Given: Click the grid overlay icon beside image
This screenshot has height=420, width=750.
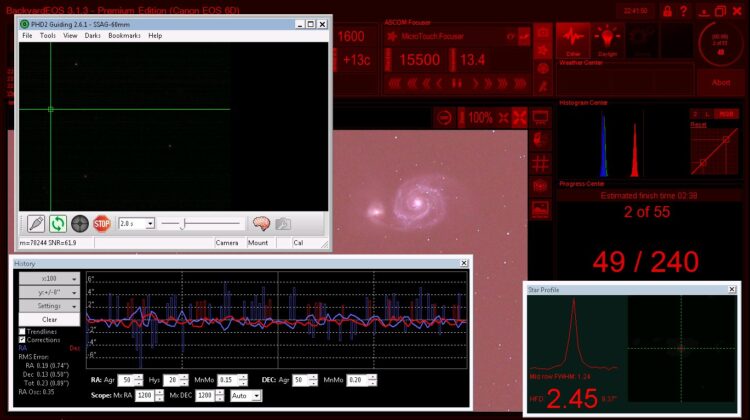Looking at the screenshot, I should (x=540, y=164).
